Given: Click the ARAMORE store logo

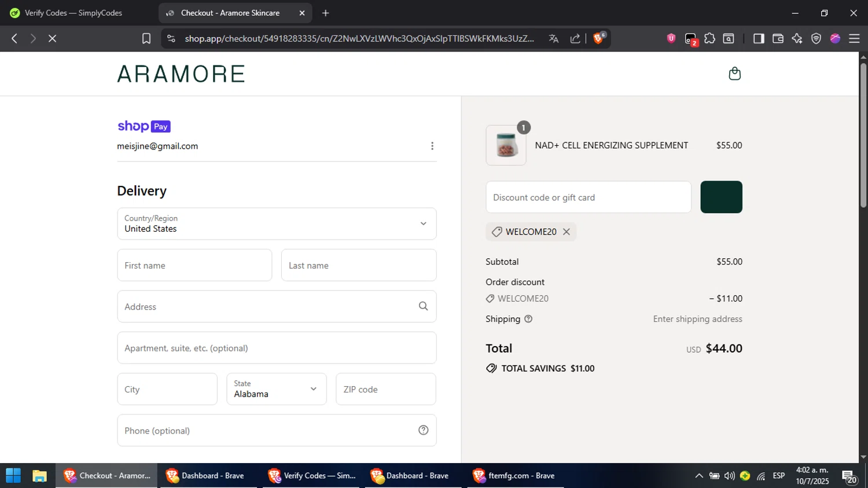Looking at the screenshot, I should tap(181, 74).
